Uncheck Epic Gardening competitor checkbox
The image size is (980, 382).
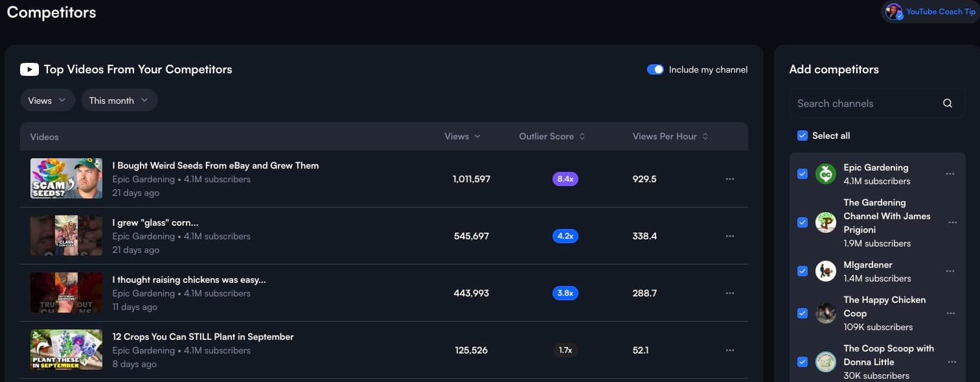click(803, 174)
